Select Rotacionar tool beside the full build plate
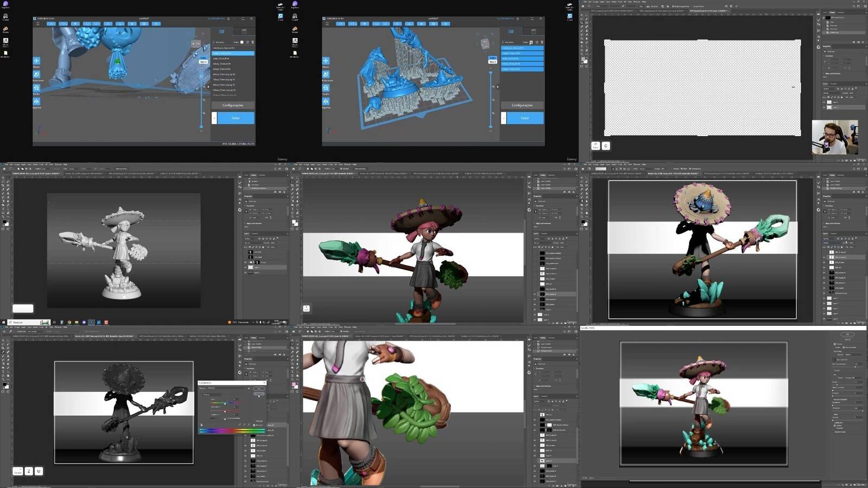The height and width of the screenshot is (488, 868). pyautogui.click(x=325, y=75)
